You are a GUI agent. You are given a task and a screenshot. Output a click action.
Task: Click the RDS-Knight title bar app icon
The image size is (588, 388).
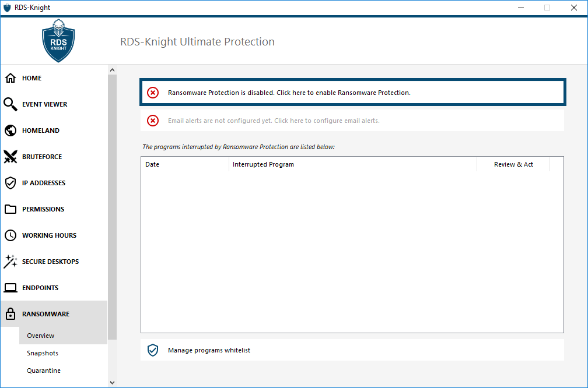pos(7,8)
